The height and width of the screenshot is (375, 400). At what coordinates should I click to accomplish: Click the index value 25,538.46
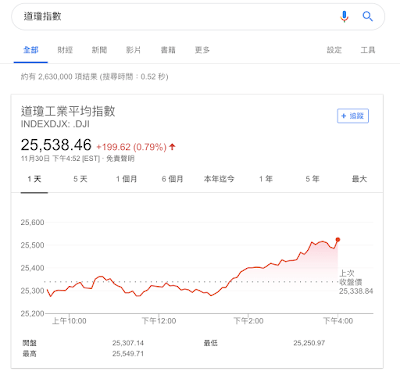pos(56,145)
